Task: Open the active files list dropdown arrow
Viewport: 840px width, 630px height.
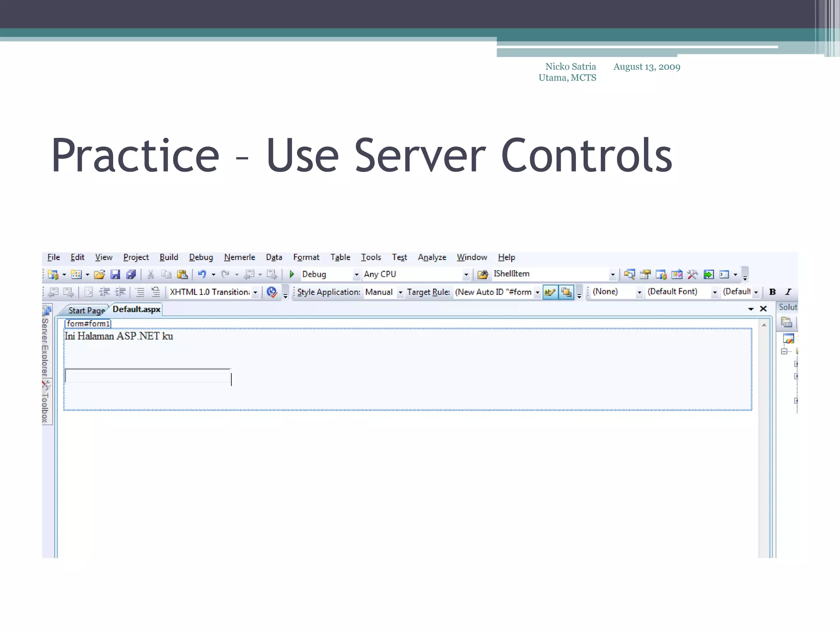Action: [751, 309]
